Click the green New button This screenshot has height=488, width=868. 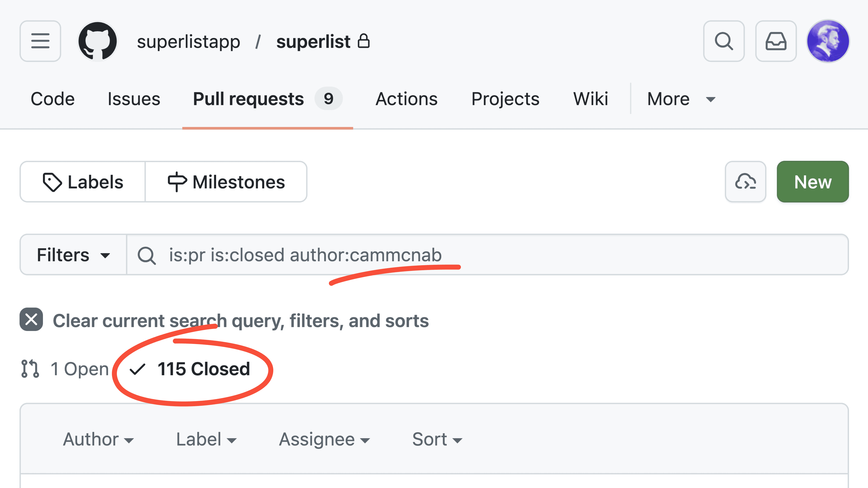(x=812, y=182)
